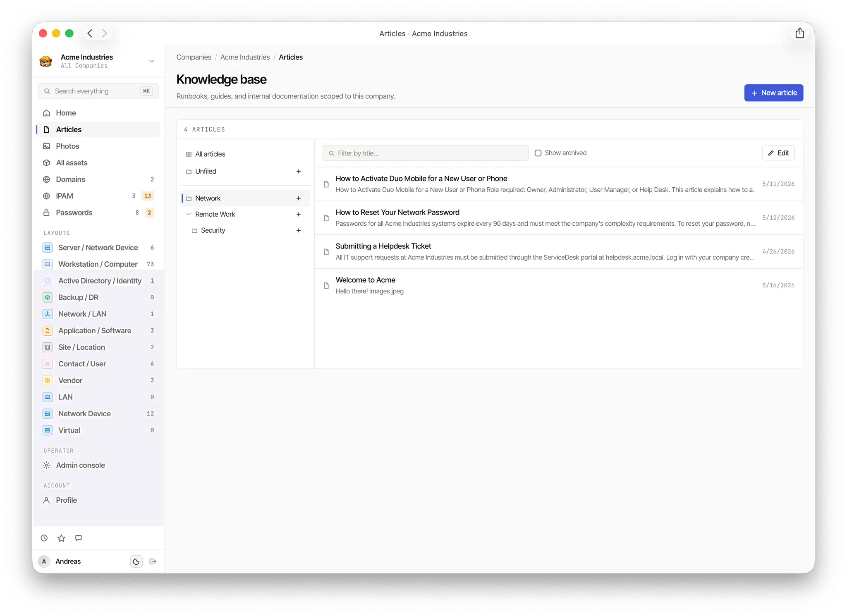Open the Acme Industries company switcher

[x=98, y=61]
